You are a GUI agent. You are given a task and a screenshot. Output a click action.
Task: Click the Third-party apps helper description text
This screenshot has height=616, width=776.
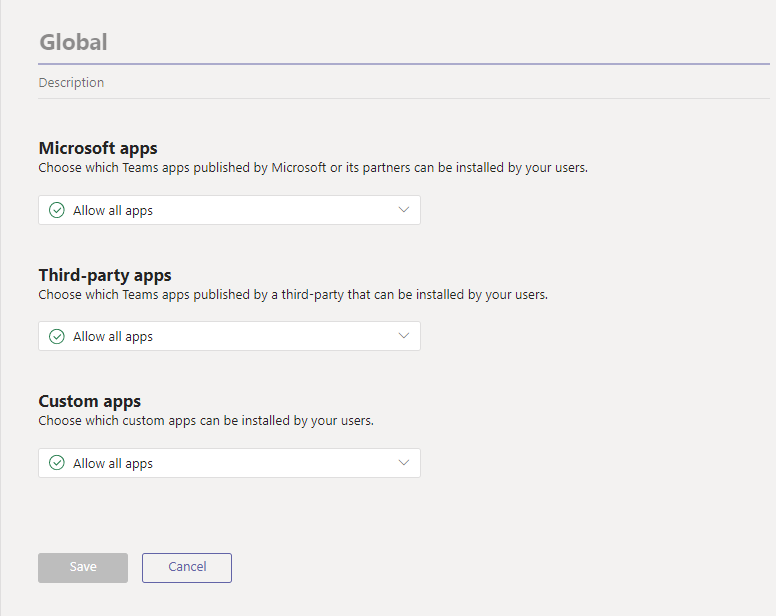293,295
